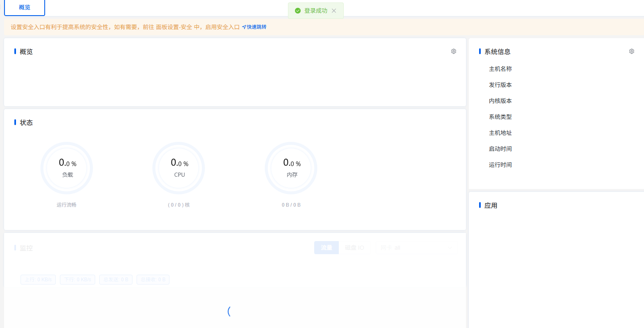The height and width of the screenshot is (328, 644).
Task: Toggle the 下行 traffic tag
Action: point(78,280)
